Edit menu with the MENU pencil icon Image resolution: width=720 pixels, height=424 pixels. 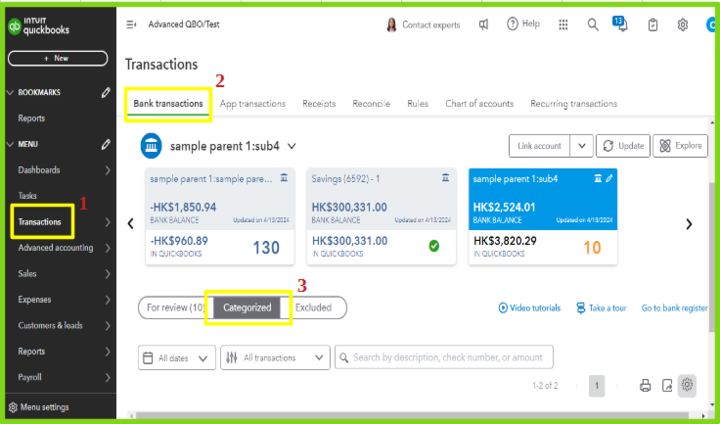point(106,144)
